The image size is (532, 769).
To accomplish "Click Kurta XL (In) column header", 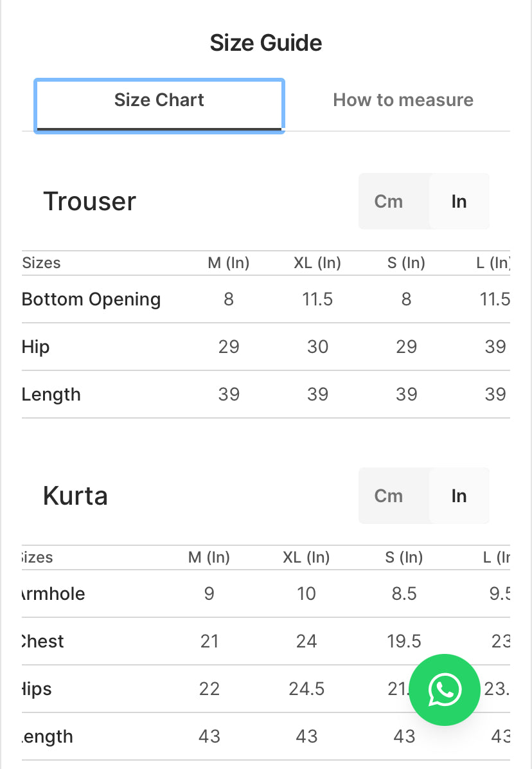I will [x=306, y=557].
